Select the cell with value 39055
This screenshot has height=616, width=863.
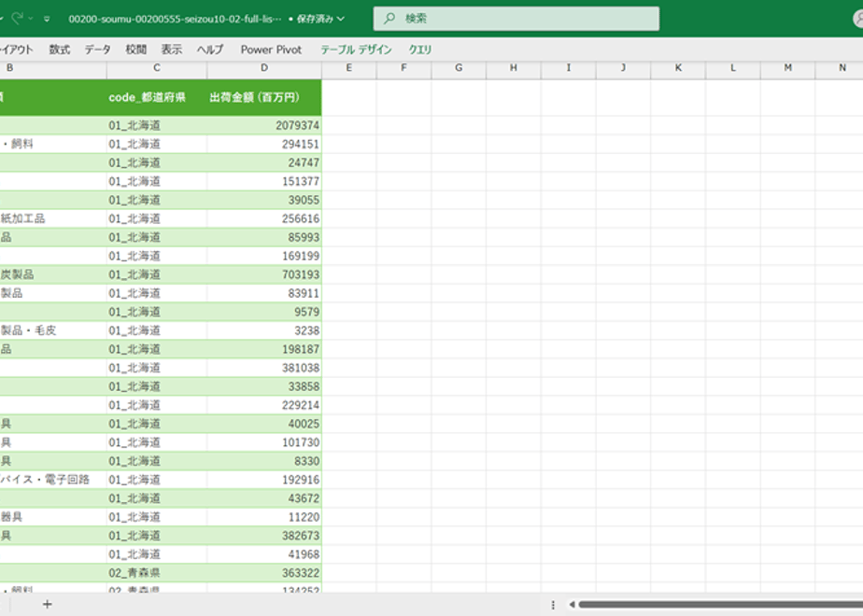point(264,200)
